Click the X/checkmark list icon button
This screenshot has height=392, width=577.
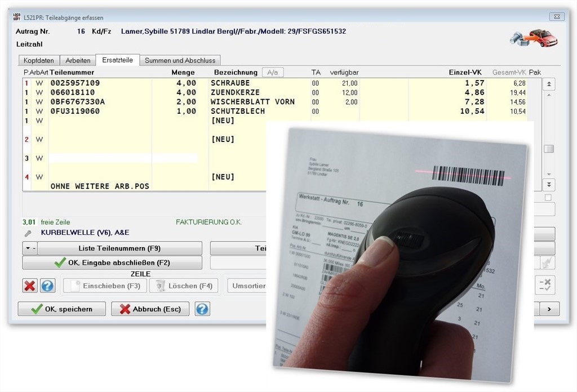(x=544, y=285)
